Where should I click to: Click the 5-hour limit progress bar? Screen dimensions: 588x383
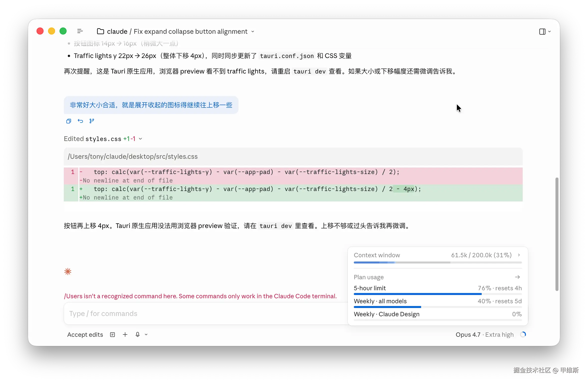(437, 294)
